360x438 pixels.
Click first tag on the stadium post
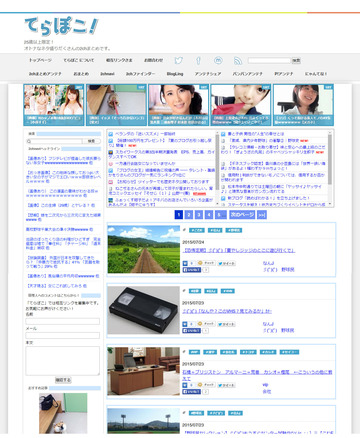pos(196,413)
